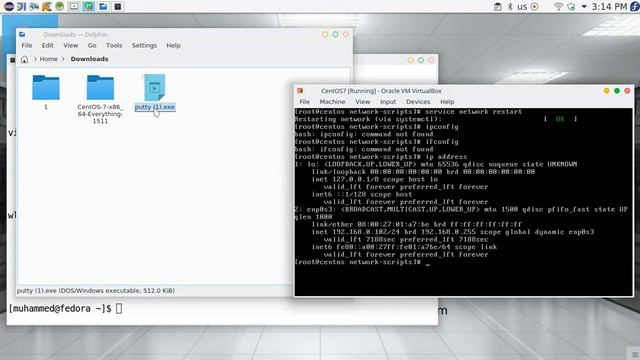Open VirtualBox View menu

(x=362, y=102)
